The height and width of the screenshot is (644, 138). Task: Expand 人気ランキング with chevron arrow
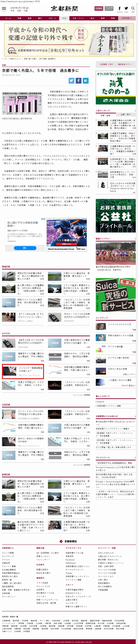(135, 110)
